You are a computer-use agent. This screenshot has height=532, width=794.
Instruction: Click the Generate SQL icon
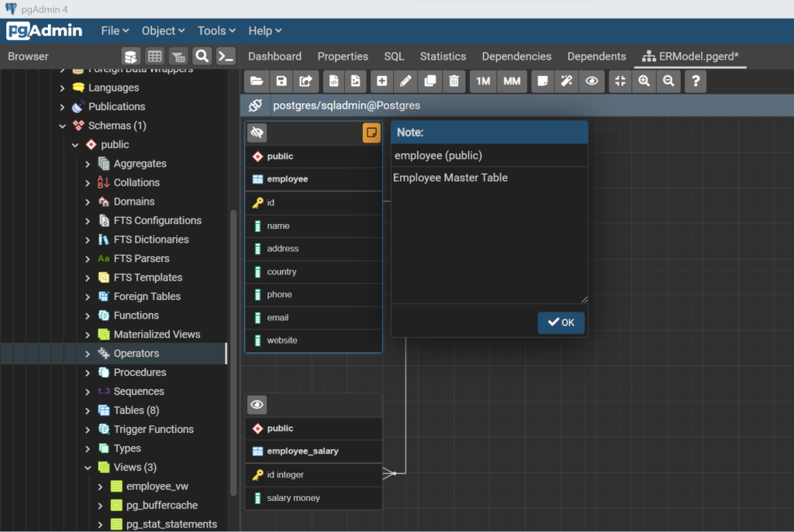pos(333,81)
